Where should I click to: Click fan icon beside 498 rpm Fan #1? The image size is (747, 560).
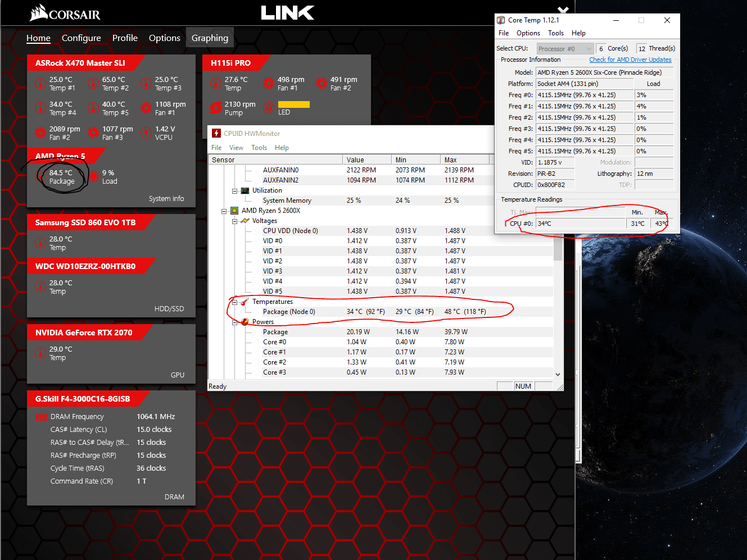[269, 83]
